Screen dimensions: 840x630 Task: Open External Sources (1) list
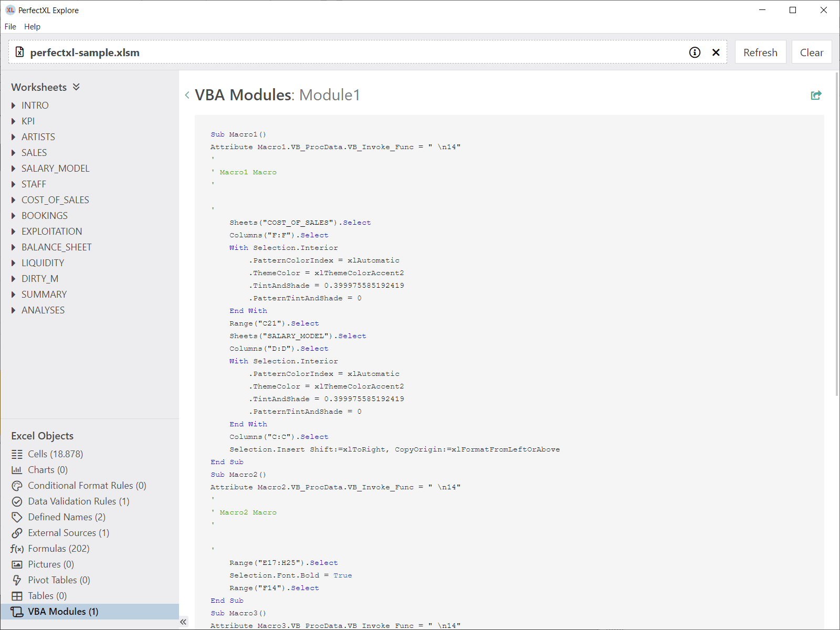(68, 533)
